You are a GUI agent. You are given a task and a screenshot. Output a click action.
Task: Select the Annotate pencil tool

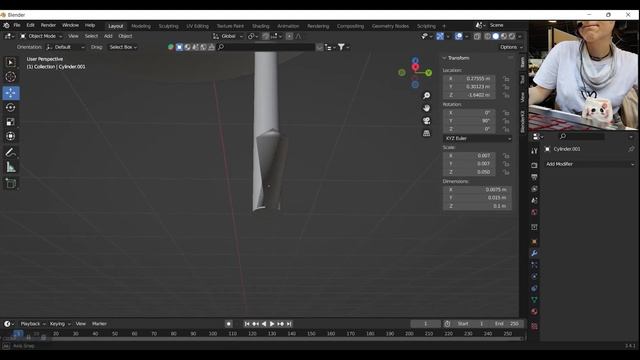(11, 153)
